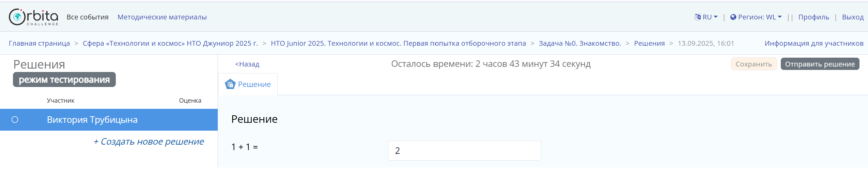Click the Сохранить button
The width and height of the screenshot is (868, 176).
click(x=754, y=64)
